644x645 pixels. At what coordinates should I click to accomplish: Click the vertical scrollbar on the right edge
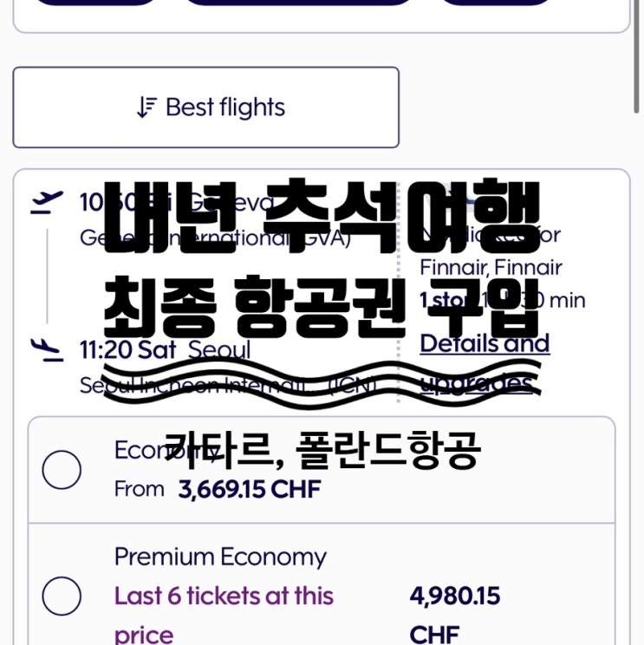coord(640,52)
